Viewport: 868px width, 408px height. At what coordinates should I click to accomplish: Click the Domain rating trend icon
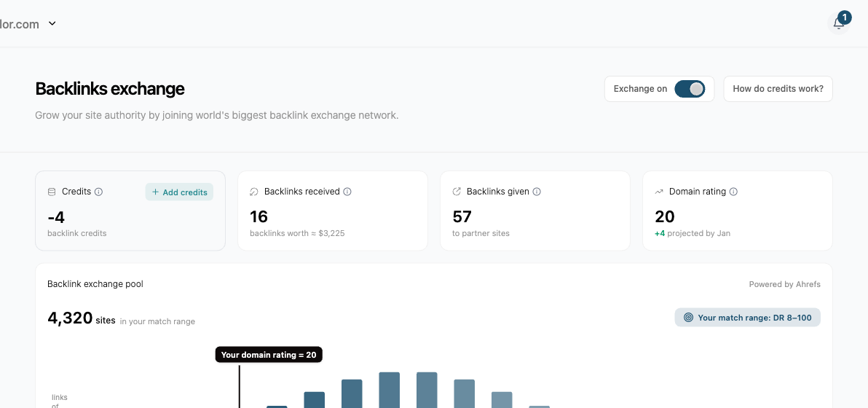click(x=659, y=192)
